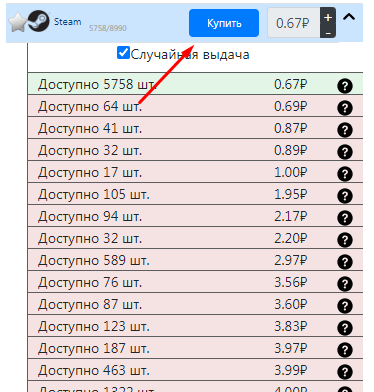Click the 5758/8990 stock counter
This screenshot has width=374, height=392.
click(x=108, y=28)
